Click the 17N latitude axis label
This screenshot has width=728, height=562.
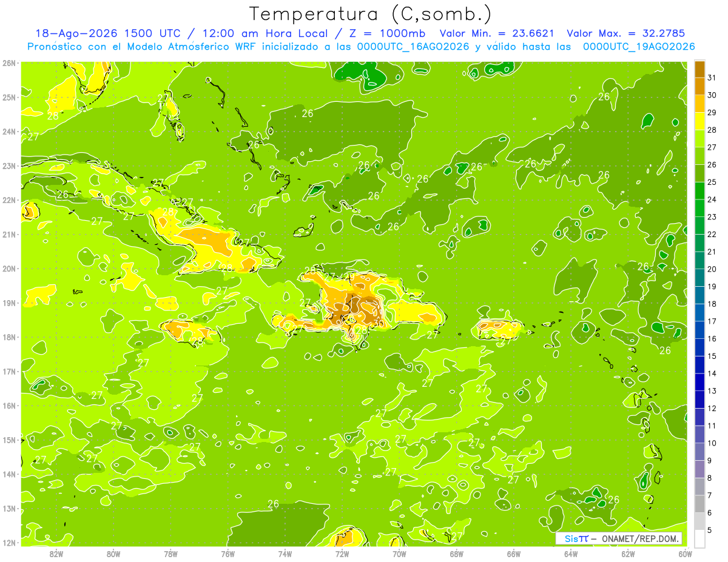9,371
